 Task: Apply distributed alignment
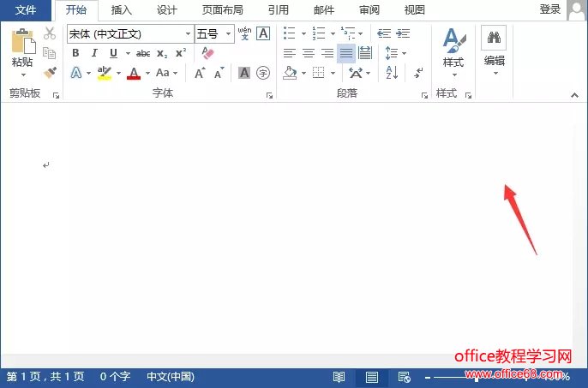[x=365, y=53]
